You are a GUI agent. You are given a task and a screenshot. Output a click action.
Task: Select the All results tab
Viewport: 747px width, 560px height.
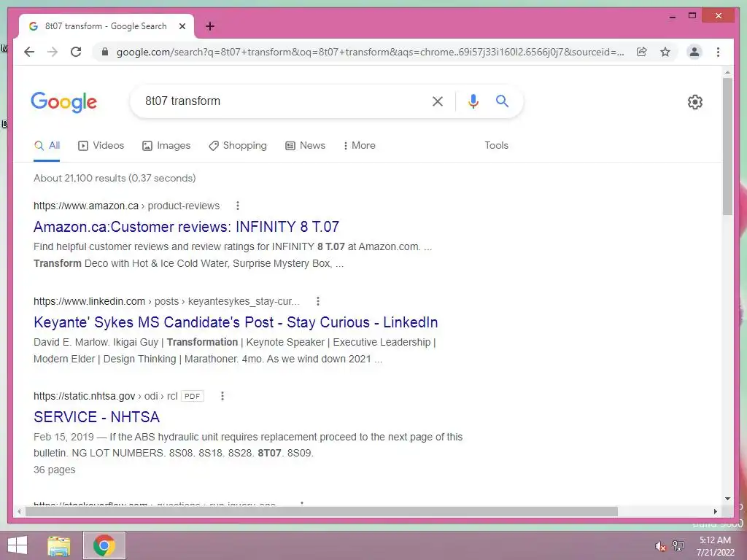click(x=47, y=146)
